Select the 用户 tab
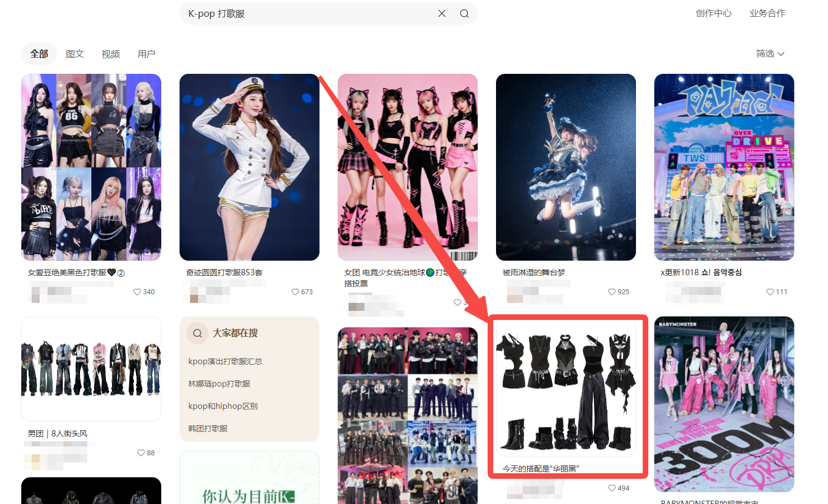The image size is (828, 504). coord(147,54)
